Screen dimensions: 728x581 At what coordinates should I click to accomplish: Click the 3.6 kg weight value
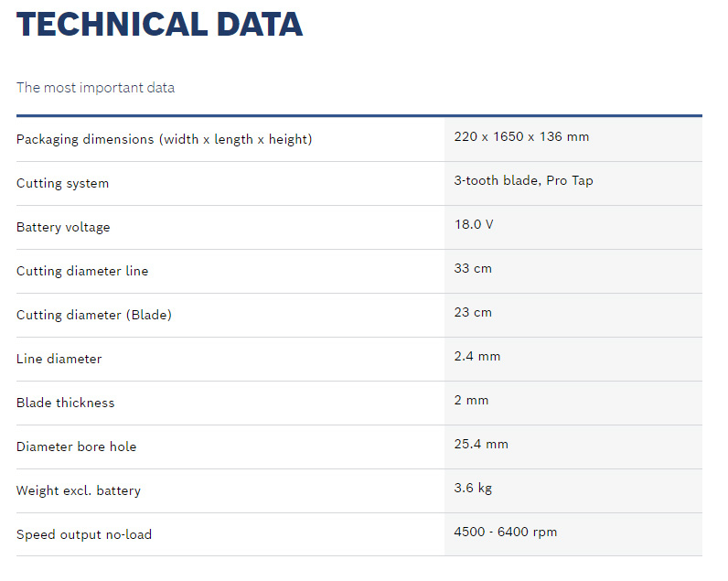(x=473, y=488)
